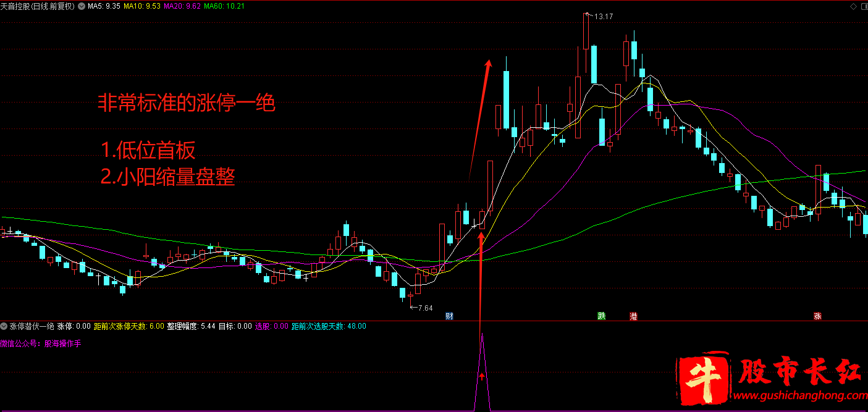Click the 13.17 high price label
This screenshot has height=412, width=868.
click(x=604, y=17)
